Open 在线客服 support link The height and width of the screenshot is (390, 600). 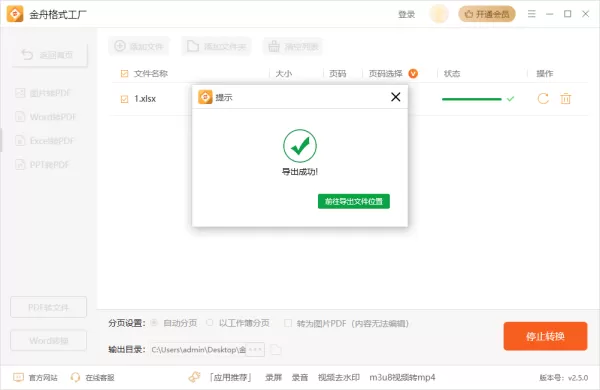pos(100,378)
